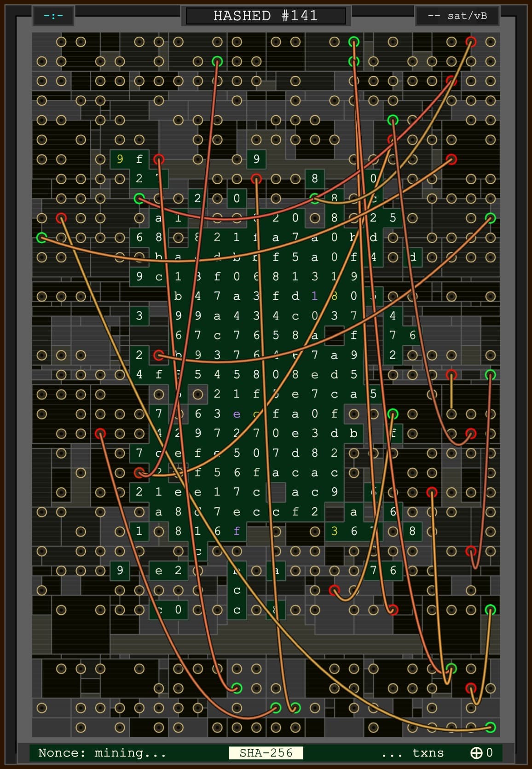Select the SHA-256 label in the status bar
Viewport: 532px width, 769px height.
[266, 752]
